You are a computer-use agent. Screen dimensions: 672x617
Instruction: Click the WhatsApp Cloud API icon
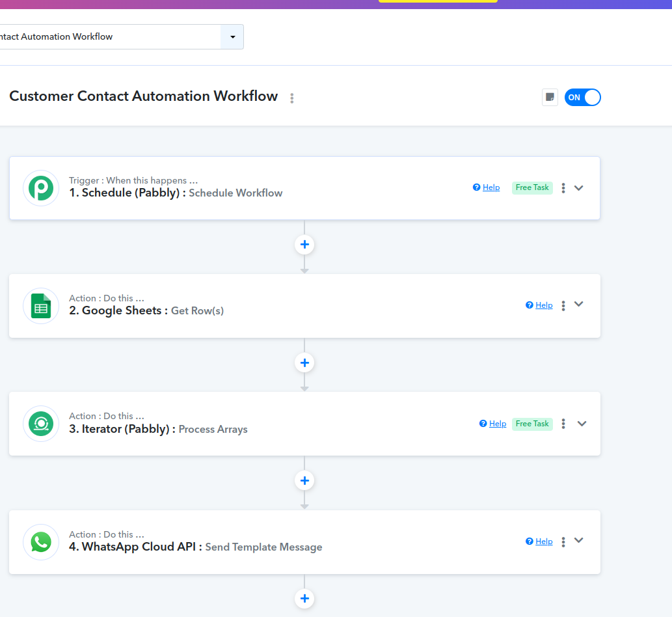coord(41,542)
